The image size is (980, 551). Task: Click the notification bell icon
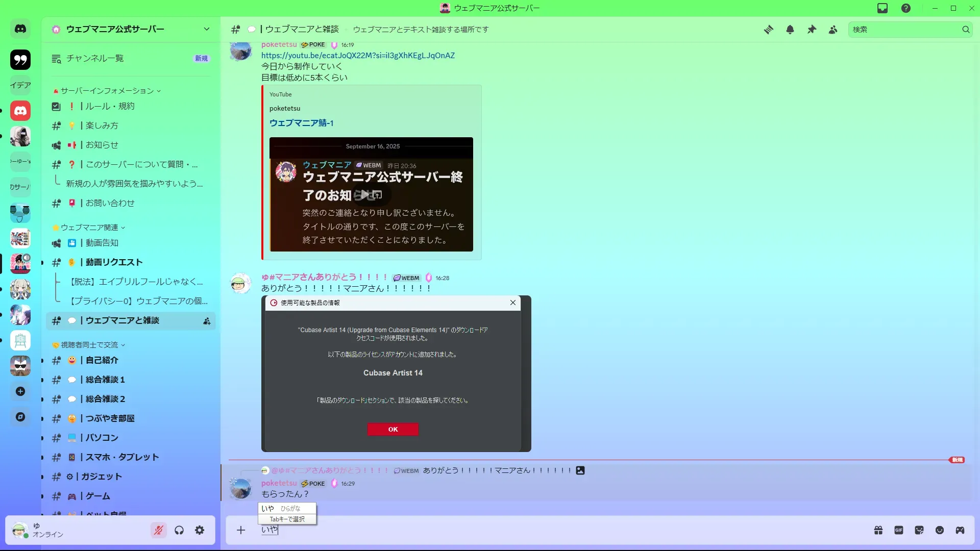click(790, 30)
